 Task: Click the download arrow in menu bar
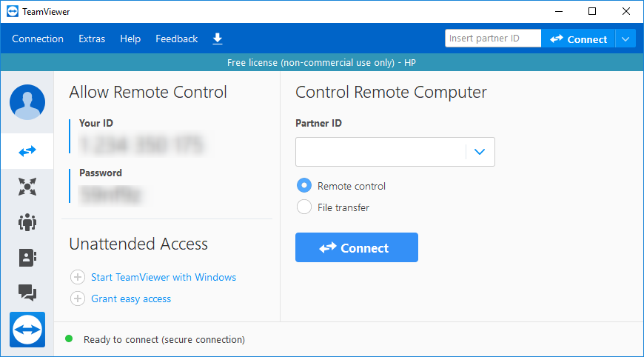click(217, 39)
